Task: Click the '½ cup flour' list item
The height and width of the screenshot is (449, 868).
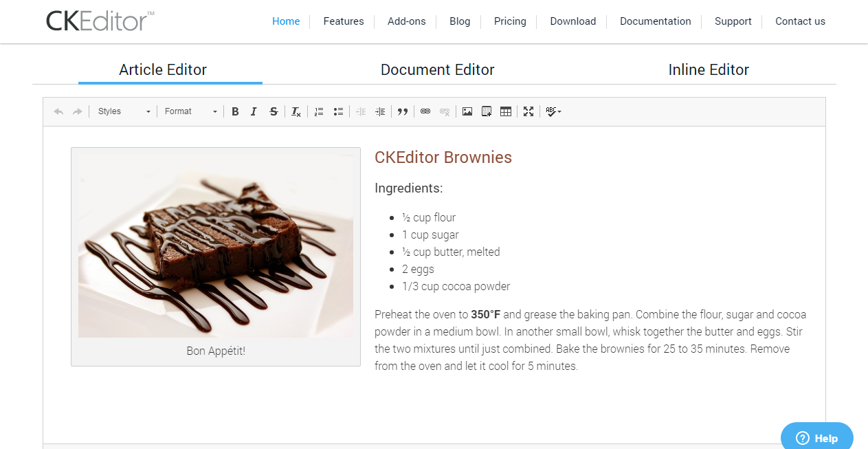Action: tap(429, 217)
